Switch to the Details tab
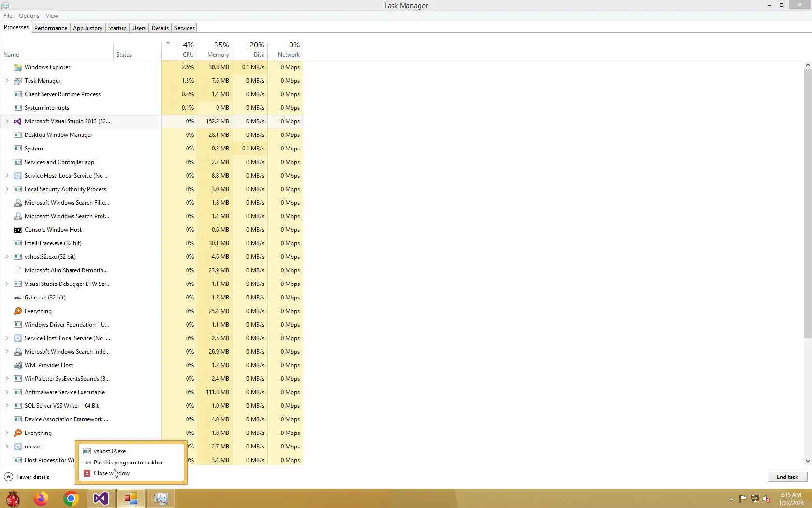812x508 pixels. [160, 28]
